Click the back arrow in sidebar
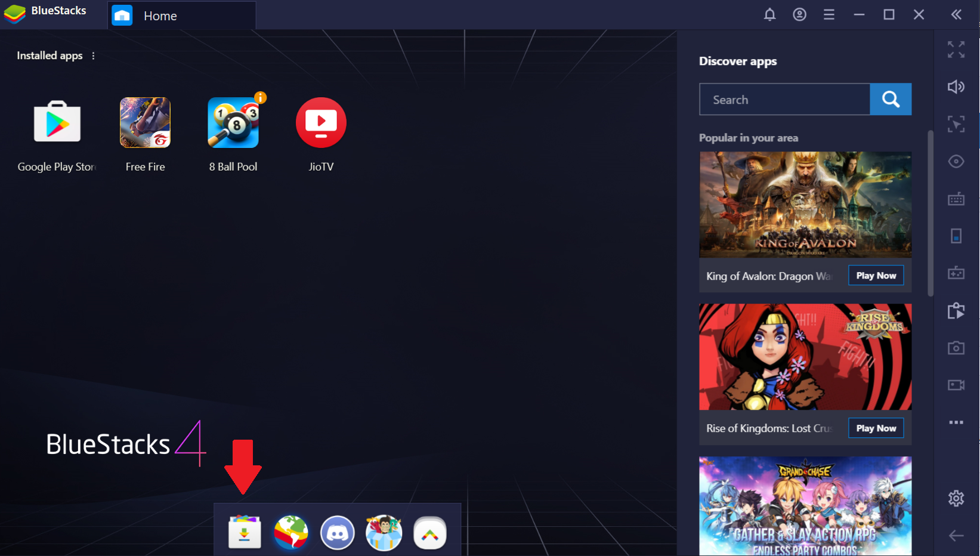Screen dimensions: 980x556 [956, 536]
